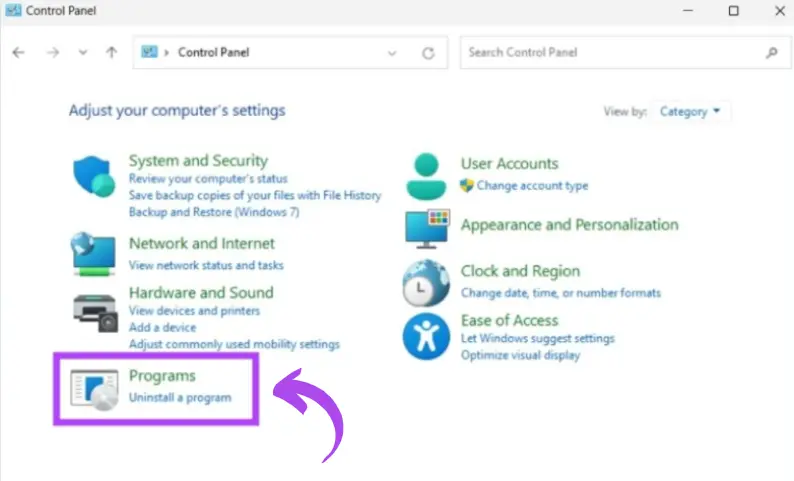Click shield icon beside Change account type
The image size is (794, 481).
[x=466, y=185]
